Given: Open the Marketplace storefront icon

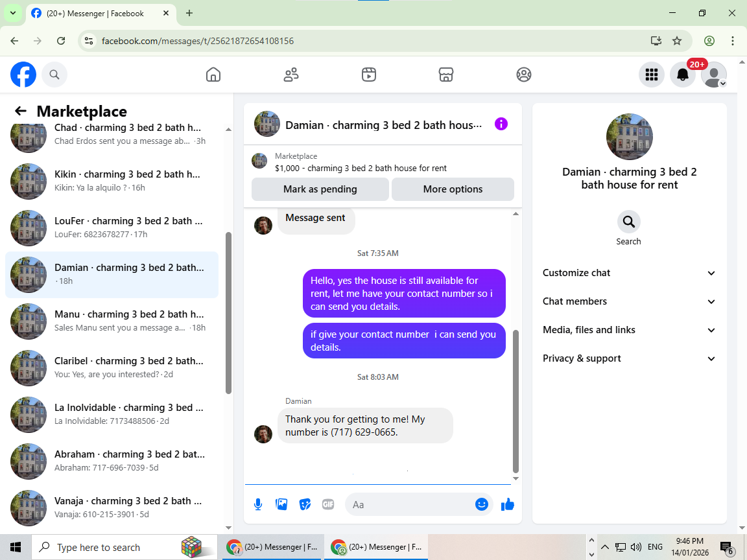Looking at the screenshot, I should 446,75.
